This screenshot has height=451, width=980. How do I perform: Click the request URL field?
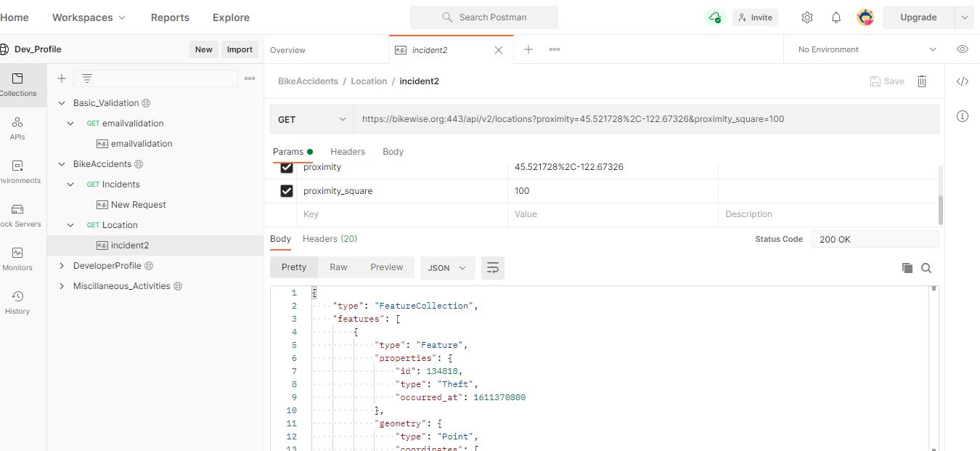pyautogui.click(x=646, y=119)
